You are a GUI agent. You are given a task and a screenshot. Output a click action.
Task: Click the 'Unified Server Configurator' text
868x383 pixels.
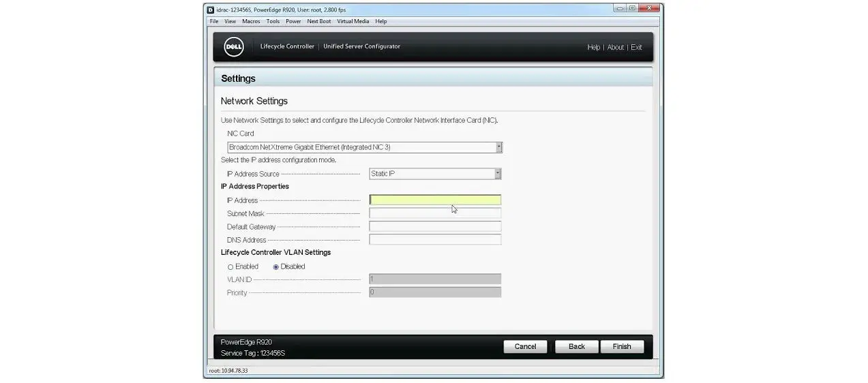tap(361, 46)
